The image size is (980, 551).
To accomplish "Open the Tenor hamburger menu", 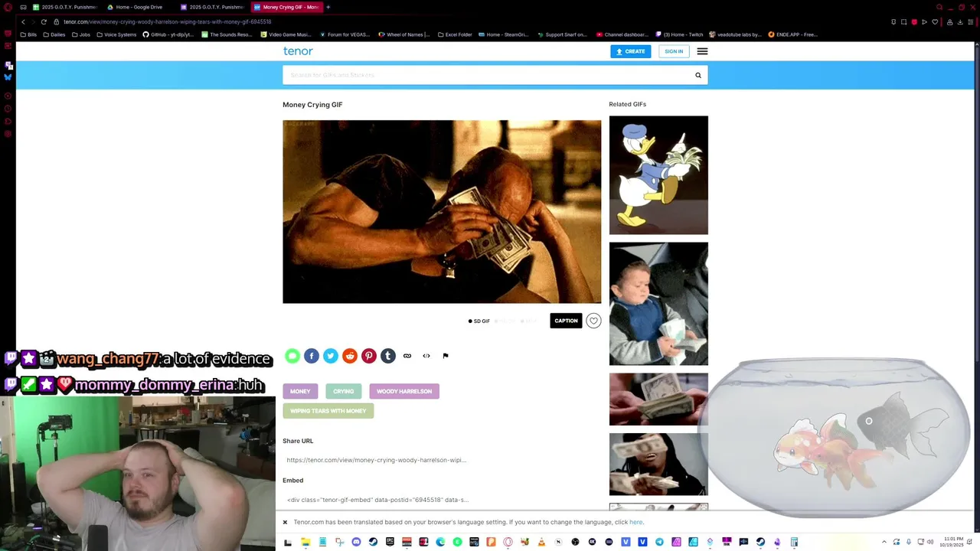I will [x=702, y=51].
